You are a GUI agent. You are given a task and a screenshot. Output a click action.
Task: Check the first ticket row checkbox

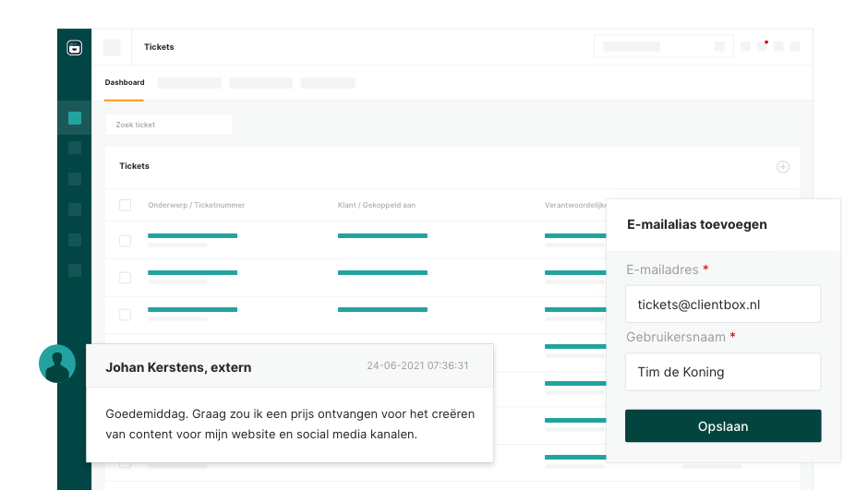point(126,241)
